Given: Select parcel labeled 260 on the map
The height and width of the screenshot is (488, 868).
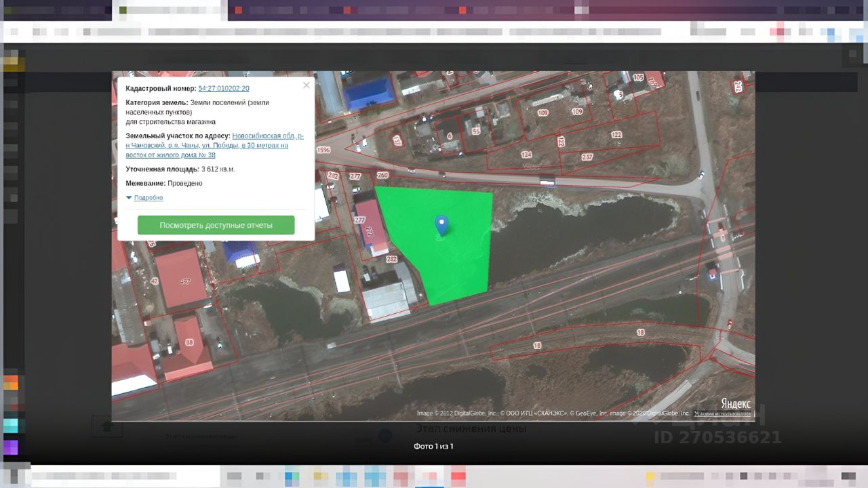Looking at the screenshot, I should click(382, 176).
